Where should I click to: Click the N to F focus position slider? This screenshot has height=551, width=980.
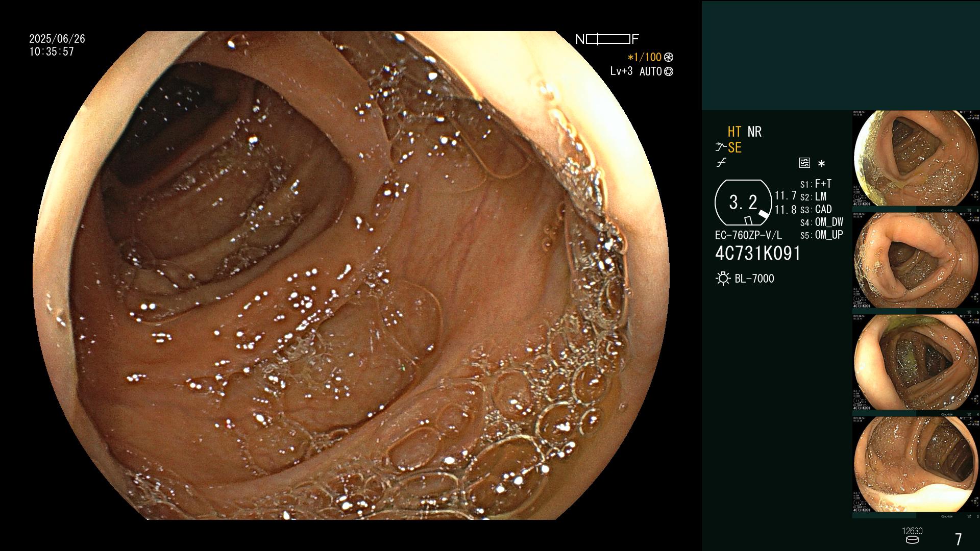607,39
